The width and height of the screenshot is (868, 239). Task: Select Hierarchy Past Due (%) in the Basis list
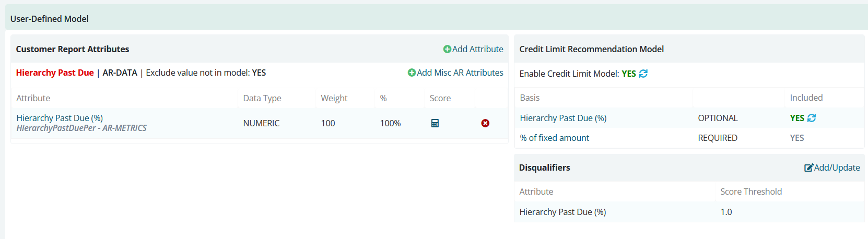(563, 118)
